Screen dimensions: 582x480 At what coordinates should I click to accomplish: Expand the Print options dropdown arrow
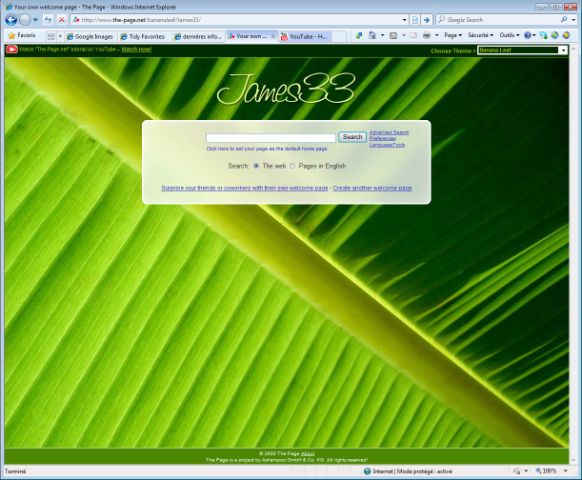(x=437, y=35)
